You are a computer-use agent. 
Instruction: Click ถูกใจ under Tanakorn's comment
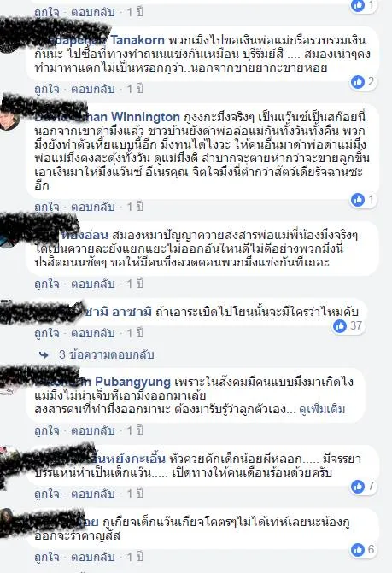coord(47,89)
